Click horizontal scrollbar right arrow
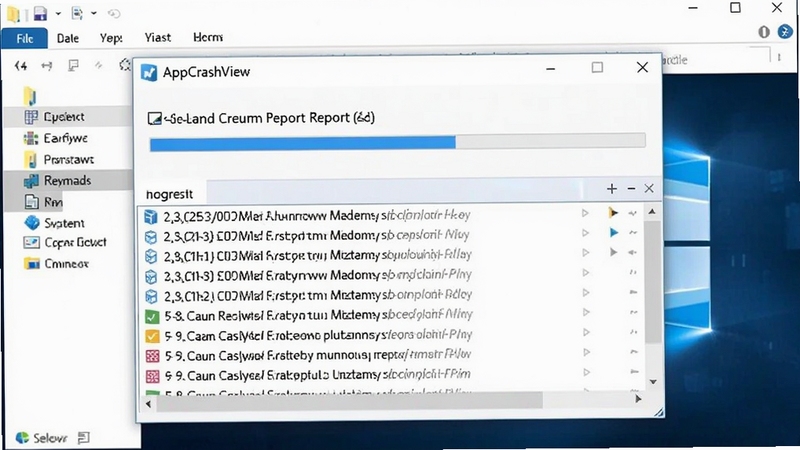Image resolution: width=800 pixels, height=450 pixels. 638,399
